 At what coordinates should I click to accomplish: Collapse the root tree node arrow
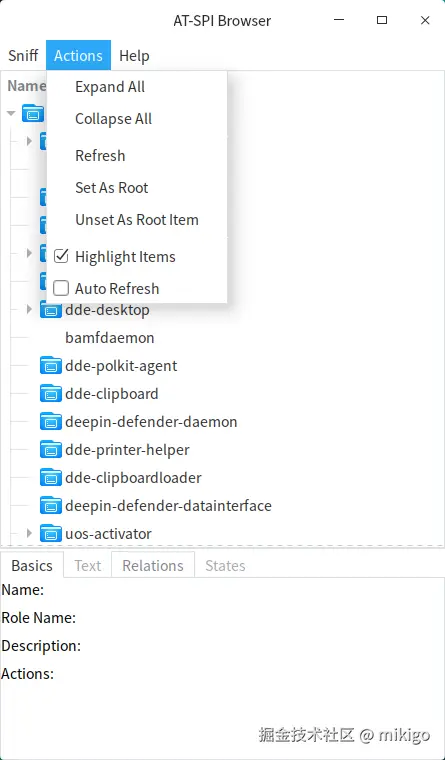[x=11, y=113]
